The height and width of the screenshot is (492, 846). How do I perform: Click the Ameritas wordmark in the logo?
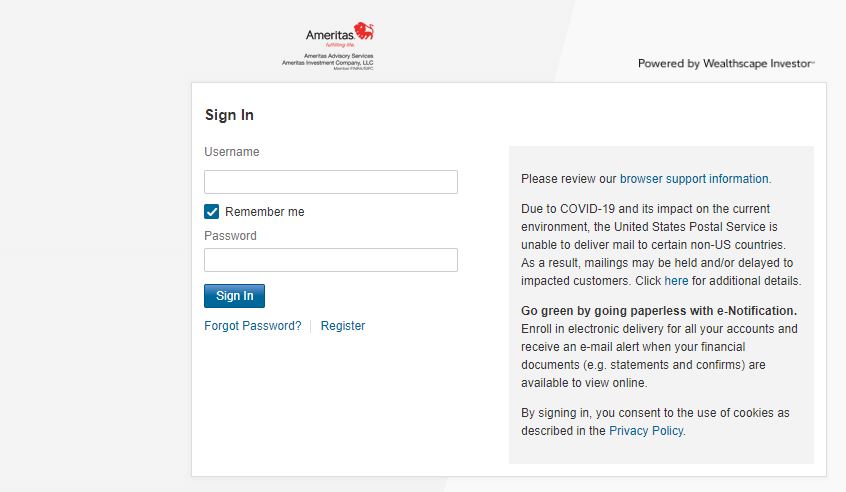pyautogui.click(x=329, y=36)
